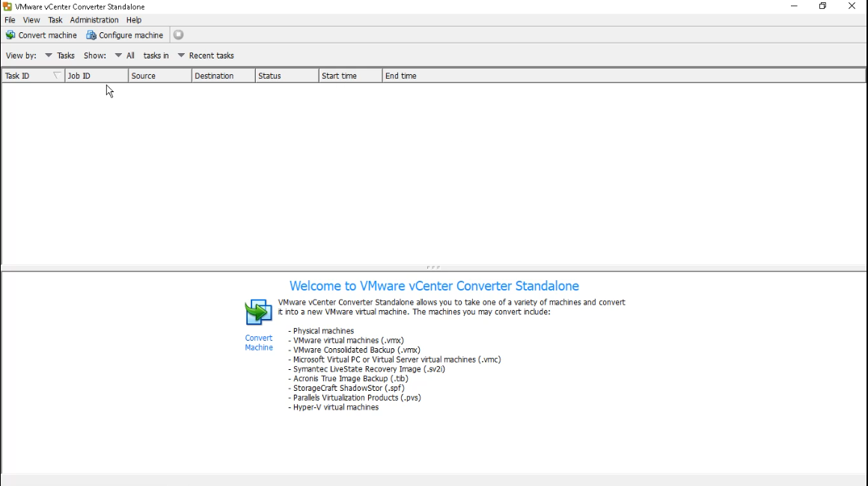Sort by End time column header
This screenshot has width=868, height=486.
[x=624, y=76]
